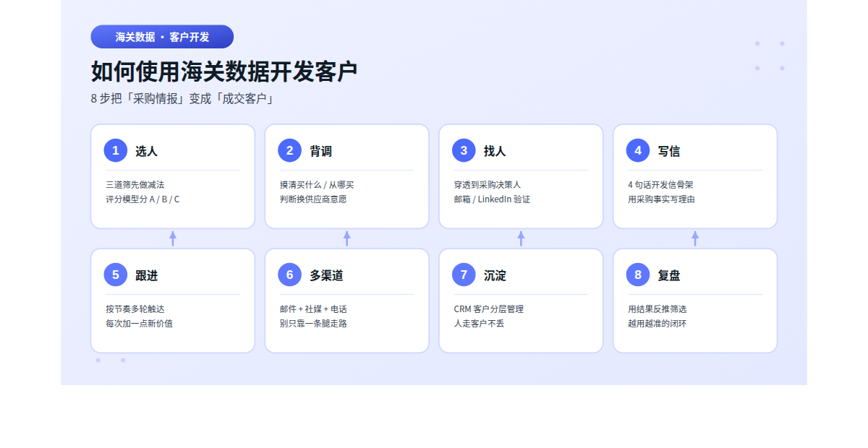Click the number 4 circle icon
868x448 pixels.
(638, 150)
